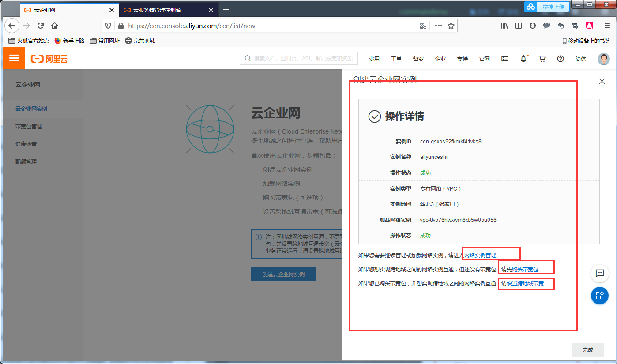Click the Aliyun search input field

298,58
